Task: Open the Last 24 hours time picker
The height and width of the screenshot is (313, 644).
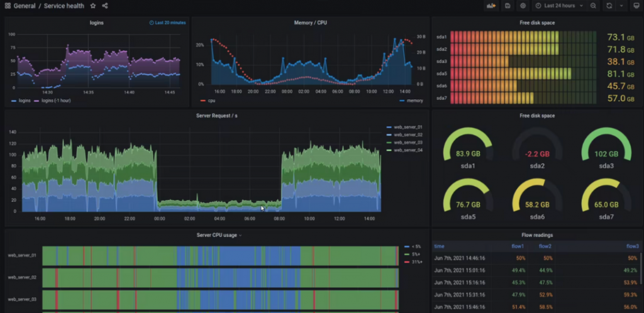Action: (559, 6)
